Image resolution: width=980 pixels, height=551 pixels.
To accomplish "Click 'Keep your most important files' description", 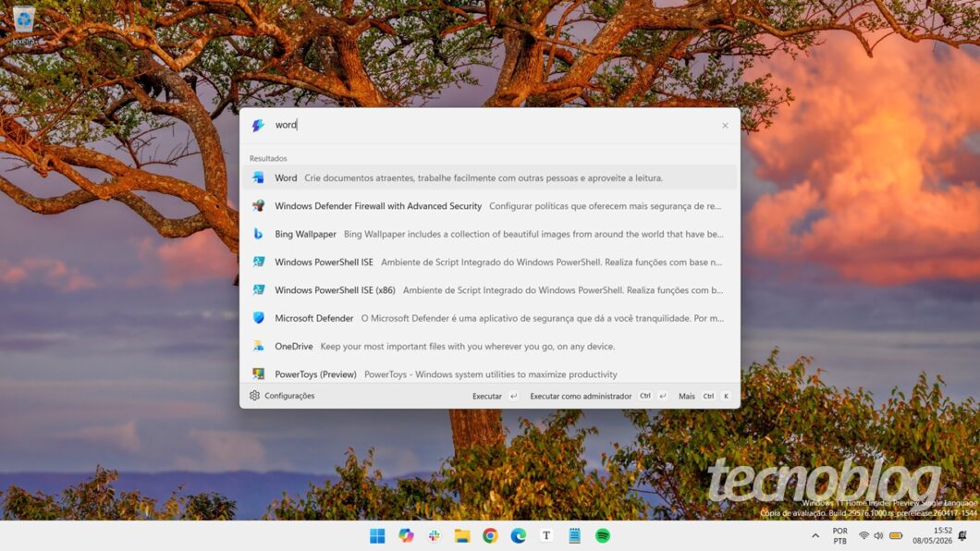I will [x=468, y=346].
